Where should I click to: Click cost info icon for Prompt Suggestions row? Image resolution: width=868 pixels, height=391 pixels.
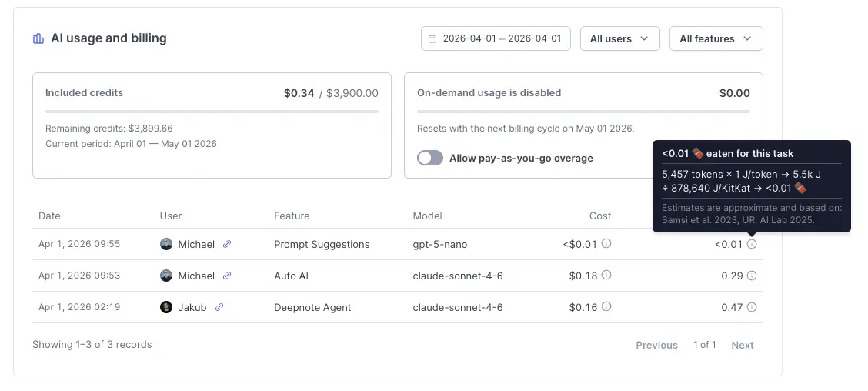(x=606, y=244)
